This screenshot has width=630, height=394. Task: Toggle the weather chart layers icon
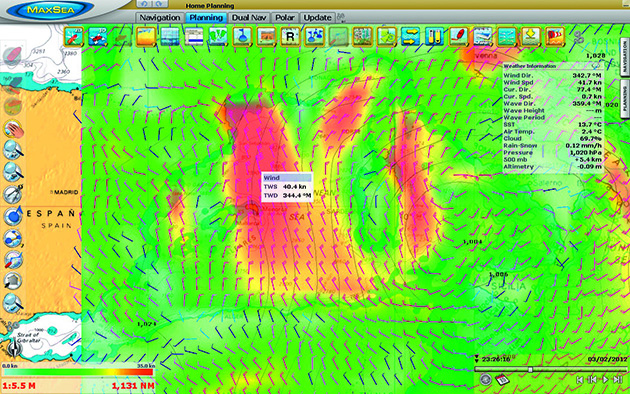pyautogui.click(x=483, y=36)
